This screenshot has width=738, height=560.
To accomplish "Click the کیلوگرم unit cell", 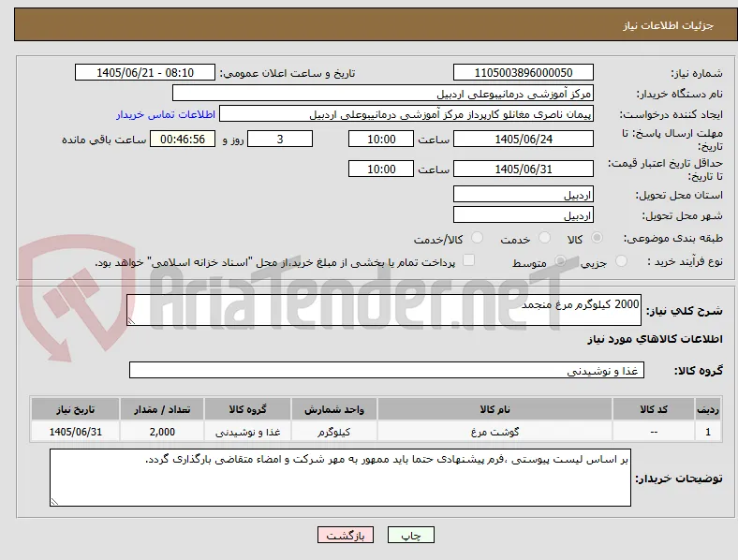I will 334,432.
